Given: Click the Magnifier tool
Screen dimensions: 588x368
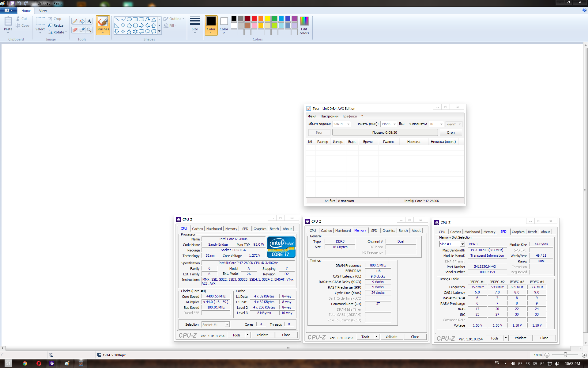Looking at the screenshot, I should (x=89, y=30).
